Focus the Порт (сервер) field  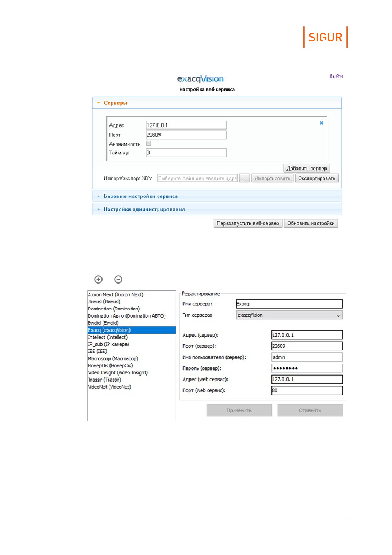(x=307, y=346)
